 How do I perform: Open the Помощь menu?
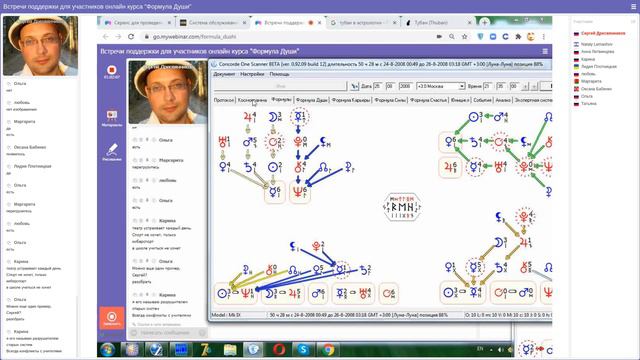[x=279, y=74]
